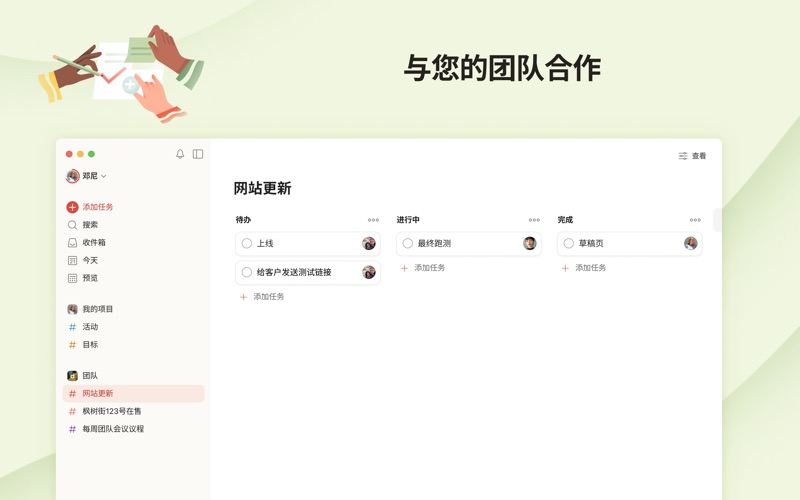Toggle the sidebar panel icon
The image size is (800, 500).
coord(198,154)
